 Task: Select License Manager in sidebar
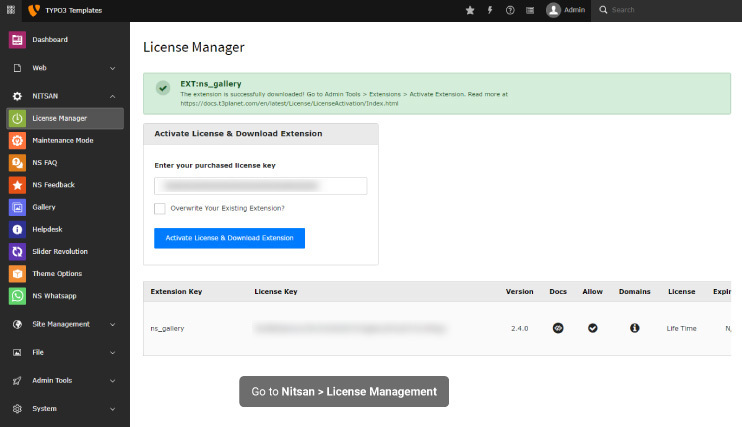click(x=65, y=118)
